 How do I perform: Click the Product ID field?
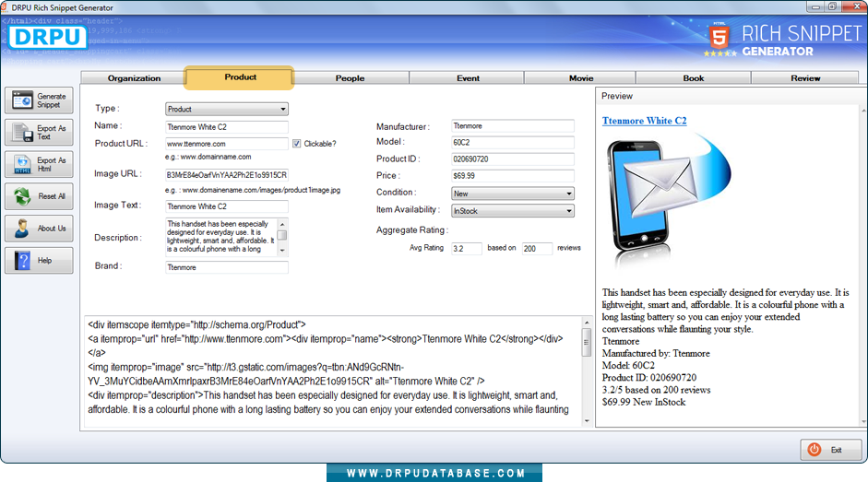pyautogui.click(x=513, y=159)
